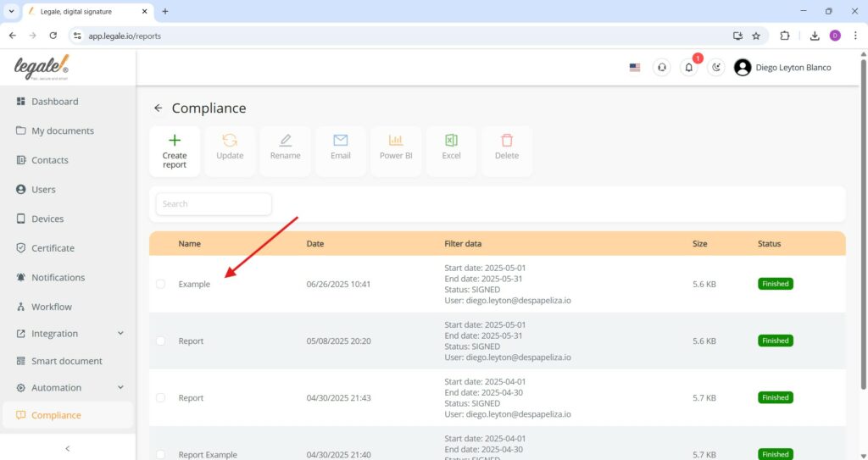Open the Certificate section

(x=45, y=248)
